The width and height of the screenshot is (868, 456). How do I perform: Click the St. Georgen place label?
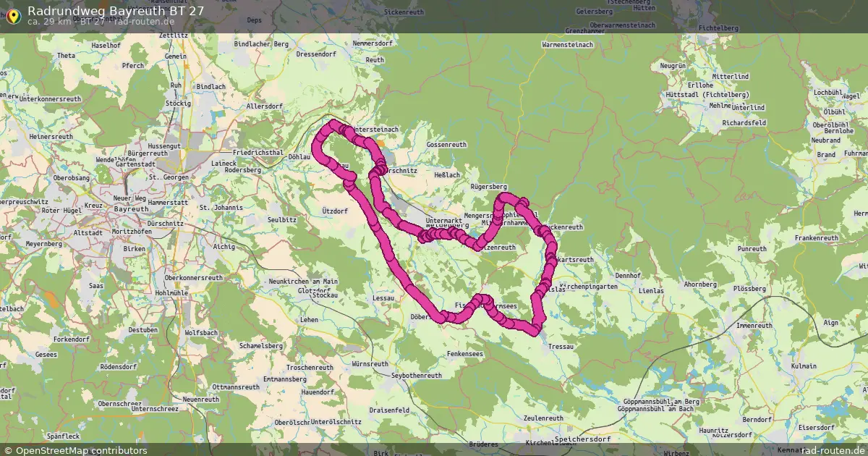[169, 177]
